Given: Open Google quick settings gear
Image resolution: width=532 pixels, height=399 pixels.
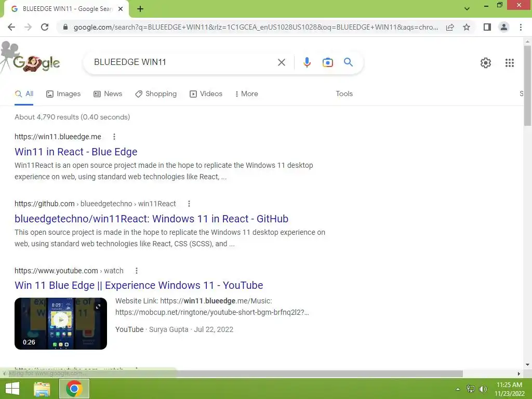Looking at the screenshot, I should 486,63.
